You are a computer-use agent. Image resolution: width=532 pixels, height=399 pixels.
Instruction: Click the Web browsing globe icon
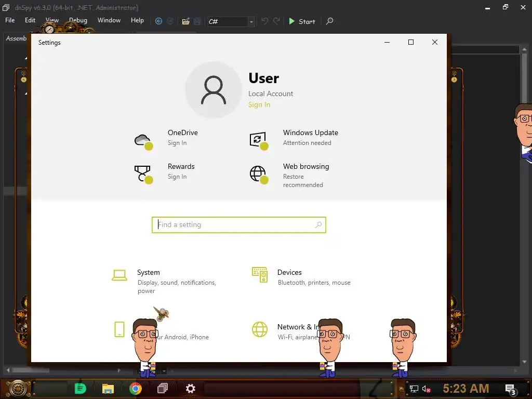259,175
